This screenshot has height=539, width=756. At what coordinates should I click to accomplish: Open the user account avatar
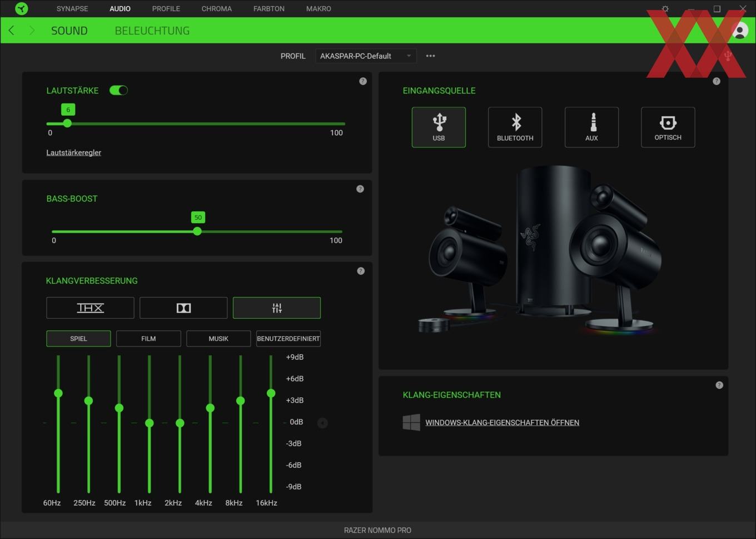click(x=740, y=31)
